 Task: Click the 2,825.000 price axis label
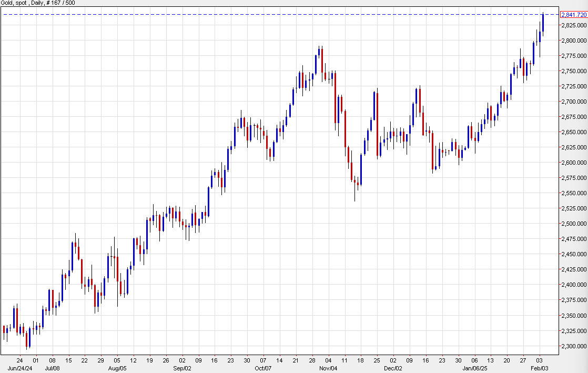(574, 25)
